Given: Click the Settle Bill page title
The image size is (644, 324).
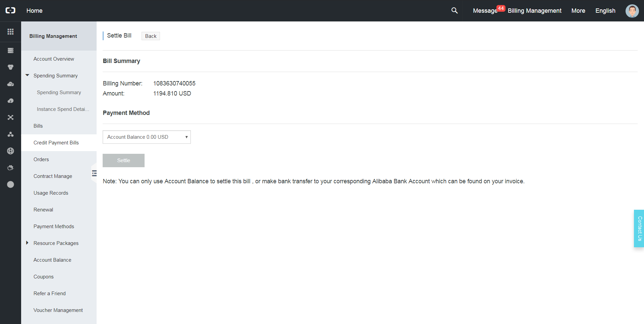Looking at the screenshot, I should point(119,36).
